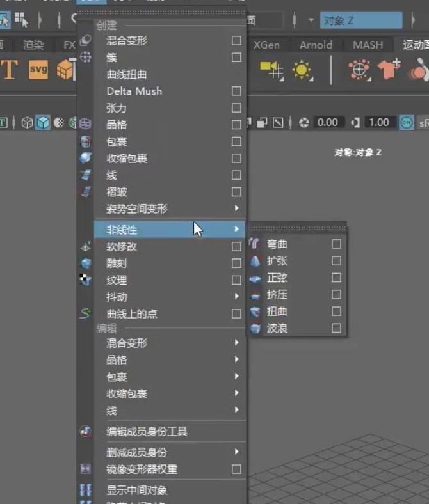This screenshot has height=504, width=429.
Task: Click the twist icon beside 扭曲
Action: [x=255, y=311]
